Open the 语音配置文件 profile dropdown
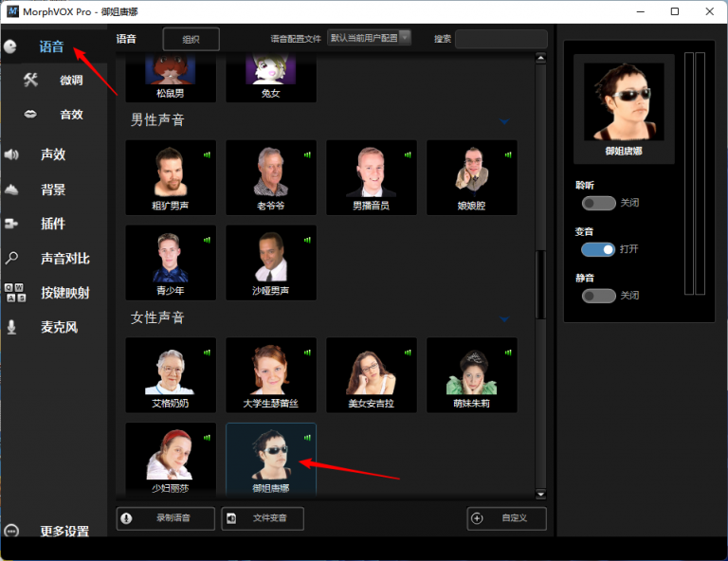Screen dimensions: 728x561 [369, 38]
